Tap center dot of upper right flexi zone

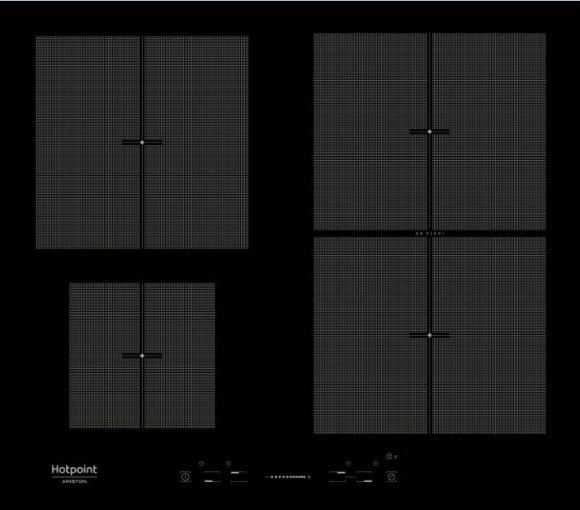[x=429, y=132]
